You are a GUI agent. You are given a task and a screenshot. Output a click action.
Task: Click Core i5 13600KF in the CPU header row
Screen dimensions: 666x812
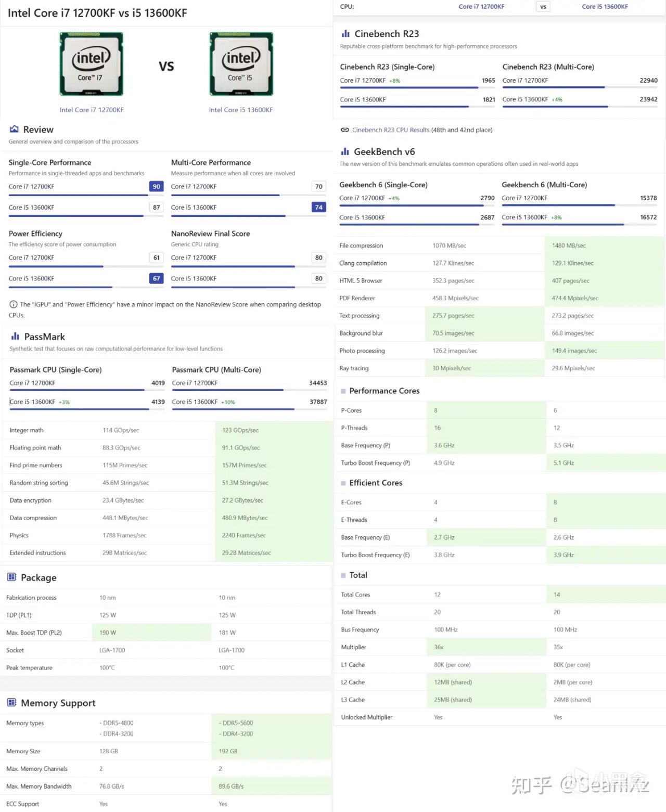click(605, 7)
